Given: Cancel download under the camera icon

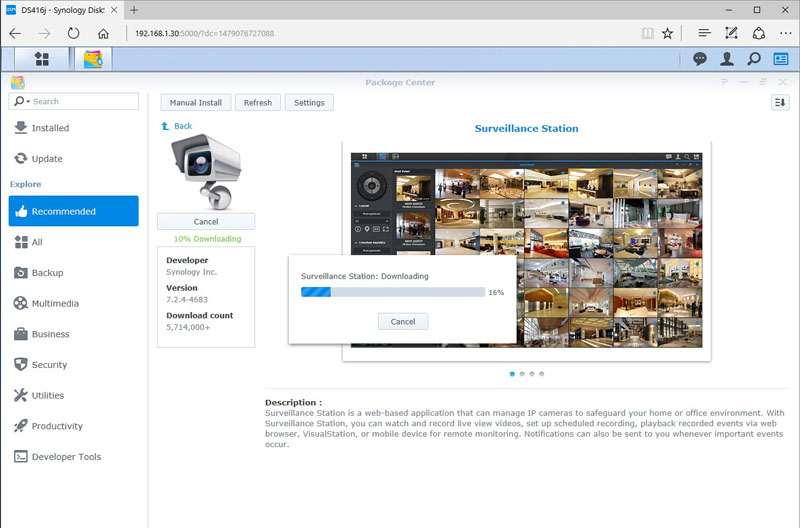Looking at the screenshot, I should click(206, 221).
